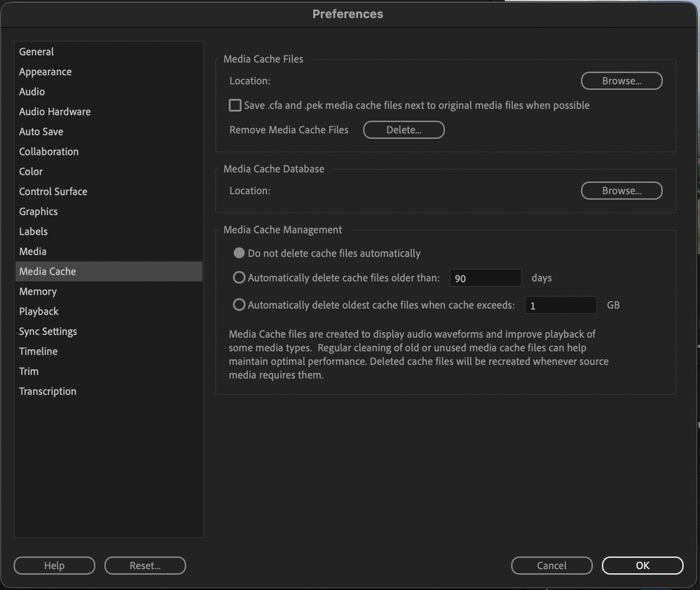Go to Audio Hardware settings
This screenshot has height=590, width=700.
[x=55, y=111]
